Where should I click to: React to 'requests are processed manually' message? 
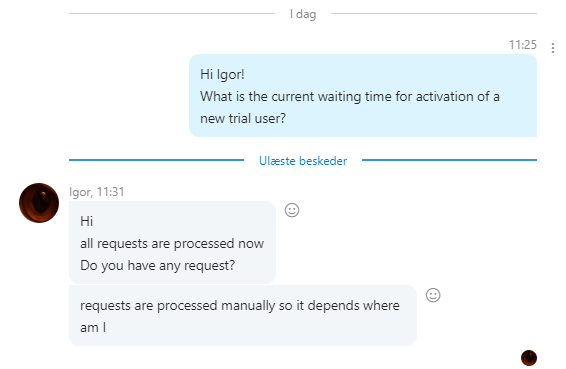coord(433,295)
